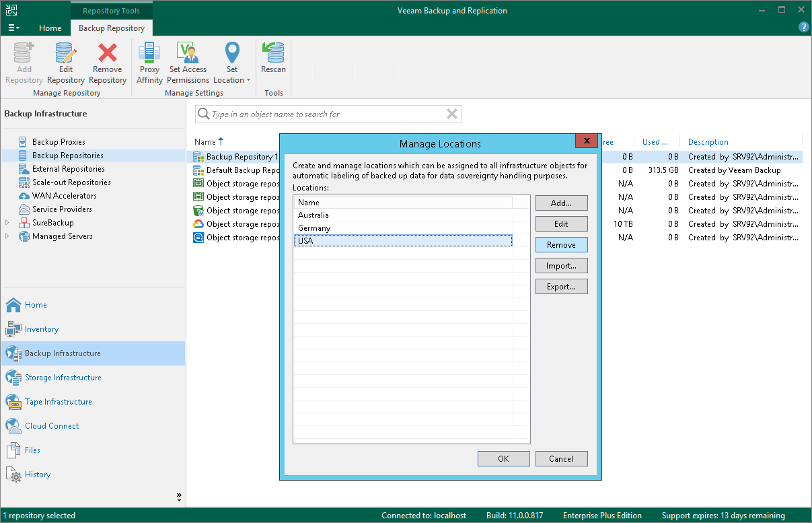Select WAN Accelerators in the tree
Image resolution: width=812 pixels, height=523 pixels.
pyautogui.click(x=64, y=196)
